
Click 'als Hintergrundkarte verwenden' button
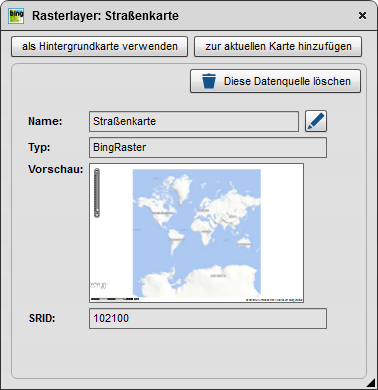pos(100,46)
